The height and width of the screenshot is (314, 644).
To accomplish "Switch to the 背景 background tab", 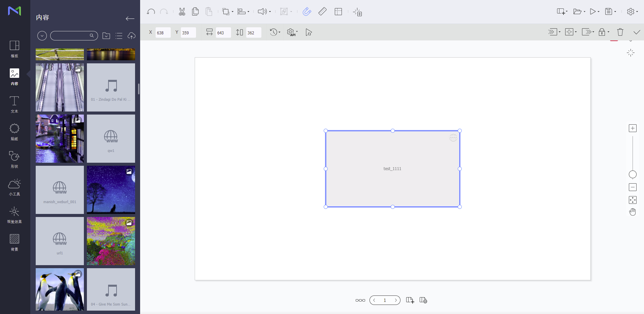I will (14, 242).
